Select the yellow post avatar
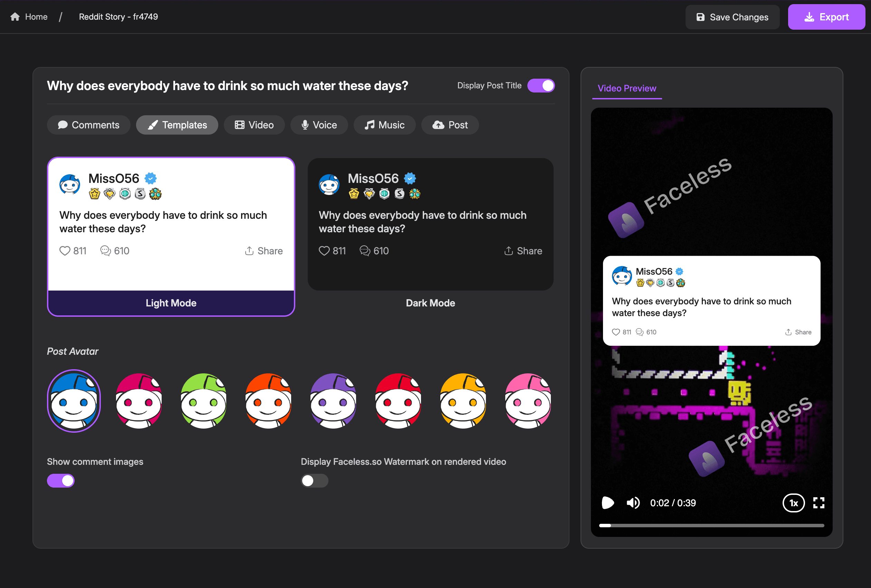871x588 pixels. 463,401
